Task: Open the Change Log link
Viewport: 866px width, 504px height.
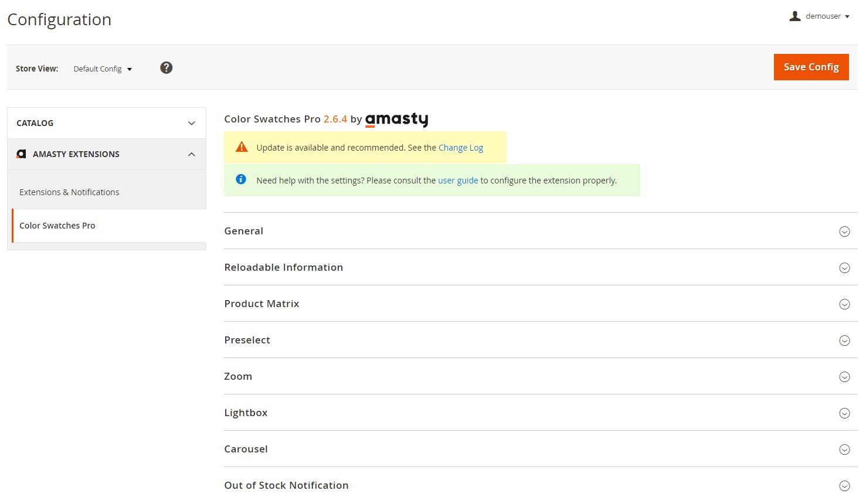Action: (x=460, y=148)
